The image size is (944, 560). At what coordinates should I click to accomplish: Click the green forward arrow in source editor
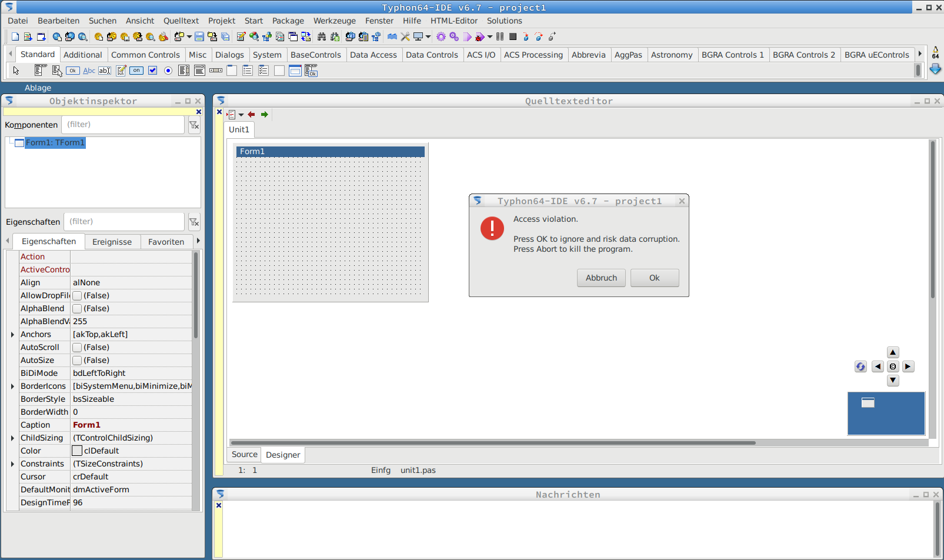pyautogui.click(x=265, y=115)
